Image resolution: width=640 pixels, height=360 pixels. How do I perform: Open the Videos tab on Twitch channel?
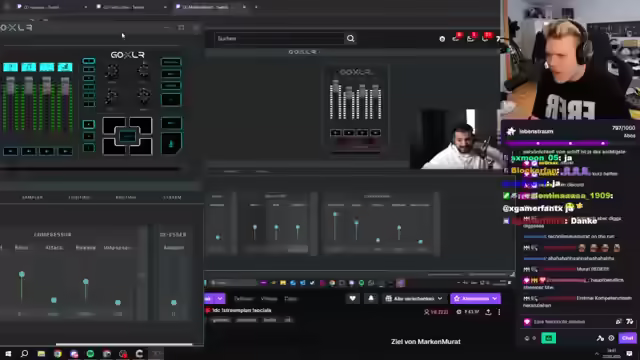(269, 299)
